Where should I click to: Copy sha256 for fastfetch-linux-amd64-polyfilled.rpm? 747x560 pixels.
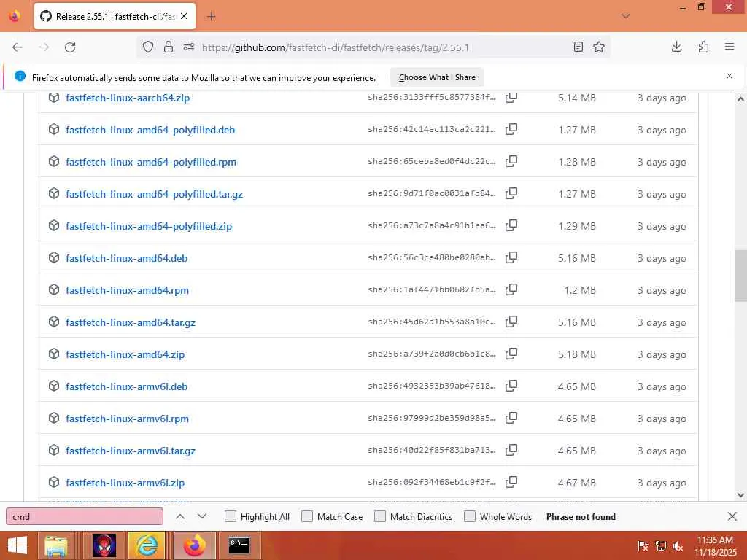(511, 161)
